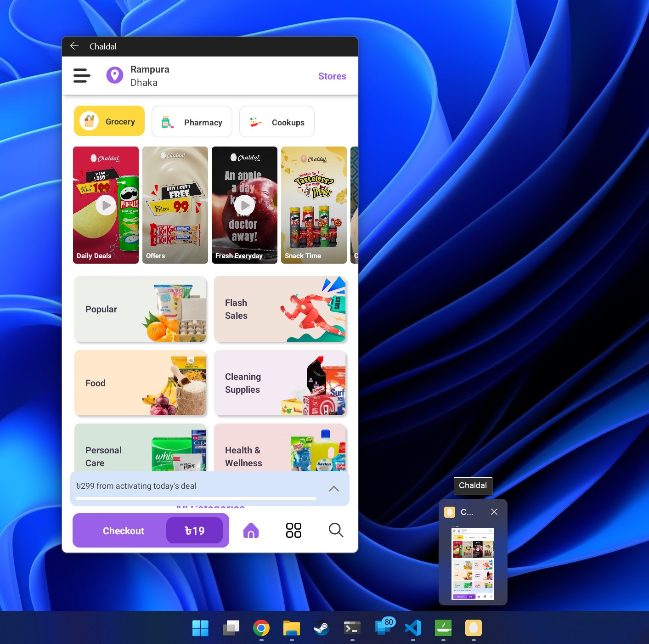649x644 pixels.
Task: Open the green app icon on the taskbar
Action: click(x=443, y=628)
